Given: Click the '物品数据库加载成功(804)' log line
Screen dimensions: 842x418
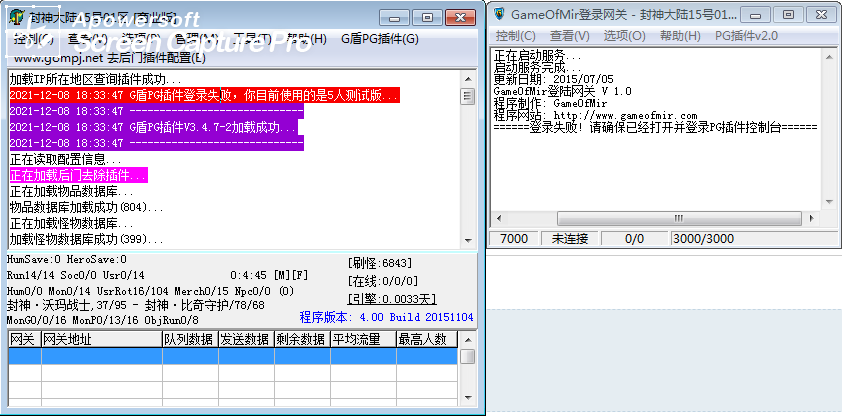Looking at the screenshot, I should click(86, 207).
